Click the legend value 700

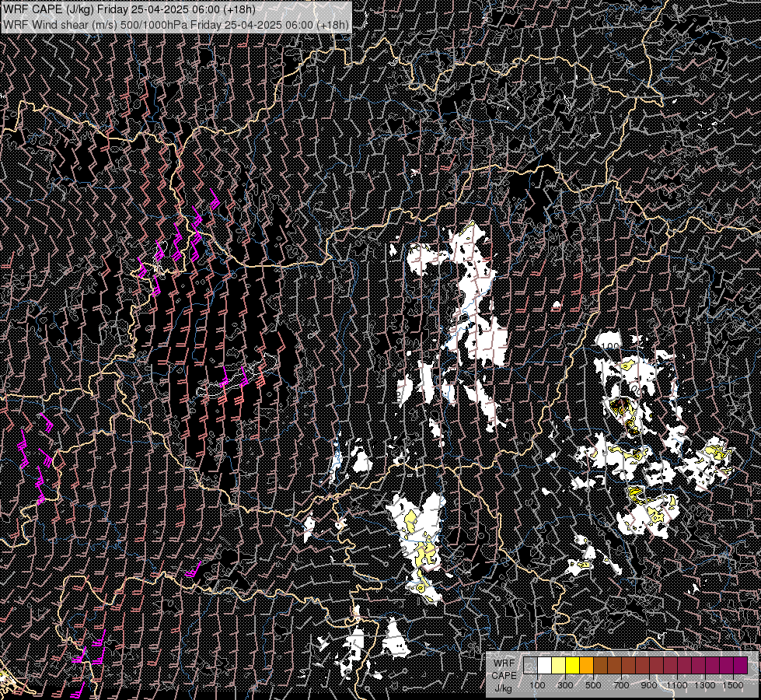click(x=621, y=685)
